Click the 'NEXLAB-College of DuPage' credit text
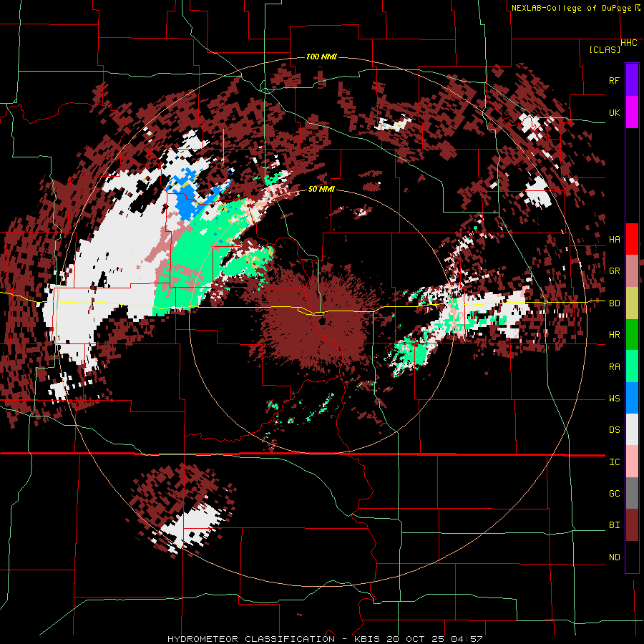The width and height of the screenshot is (644, 644). pos(571,8)
